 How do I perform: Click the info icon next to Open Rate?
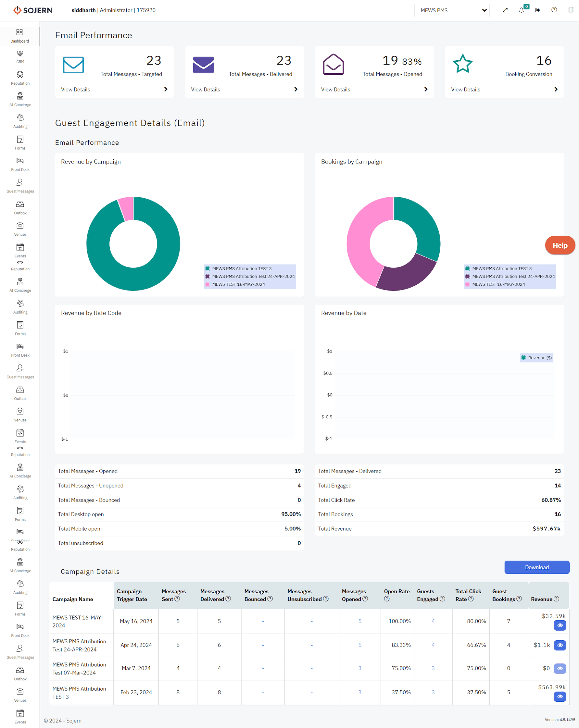pos(387,599)
